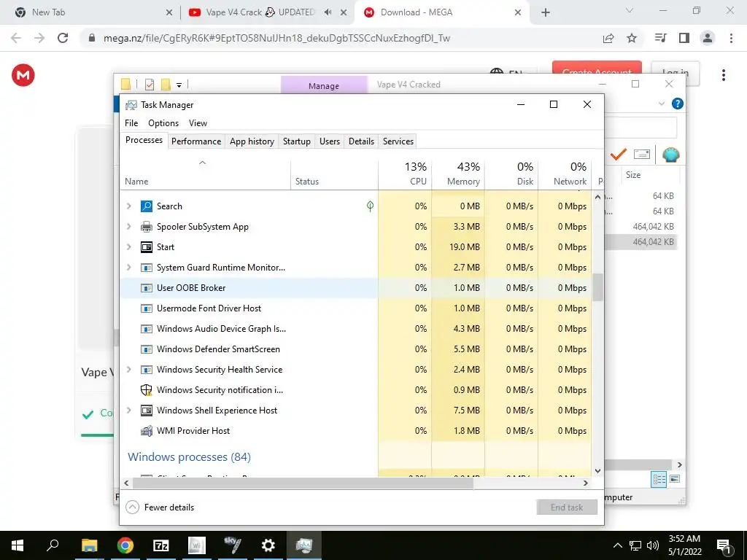Open Chrome from the taskbar
Viewport: 747px width, 560px height.
pyautogui.click(x=125, y=545)
